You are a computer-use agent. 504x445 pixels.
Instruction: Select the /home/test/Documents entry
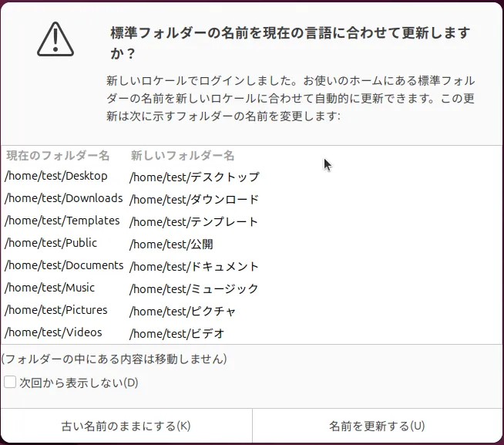click(x=64, y=266)
